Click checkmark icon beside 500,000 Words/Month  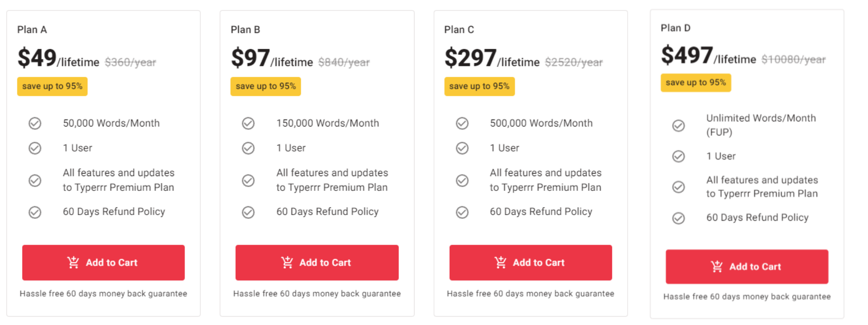pos(462,123)
